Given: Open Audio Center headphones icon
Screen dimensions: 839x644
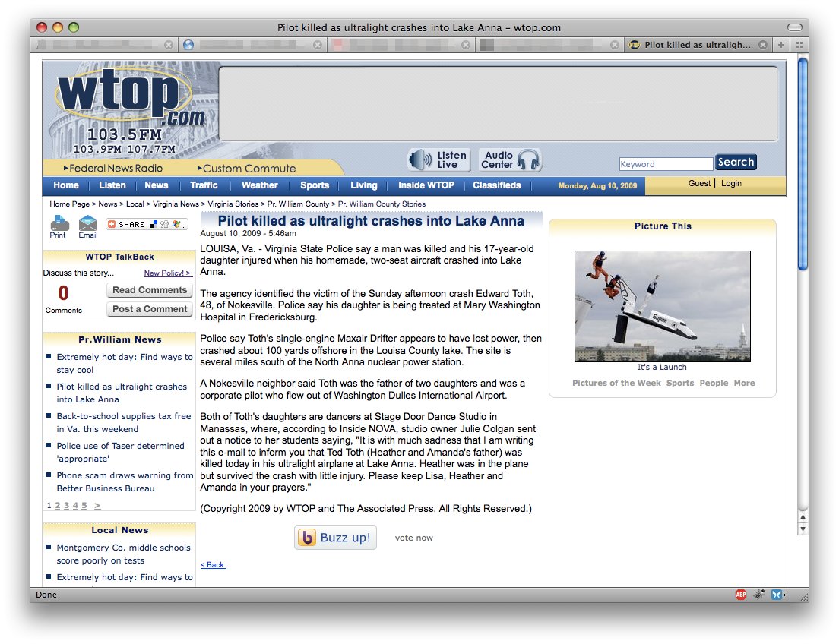Looking at the screenshot, I should [529, 160].
